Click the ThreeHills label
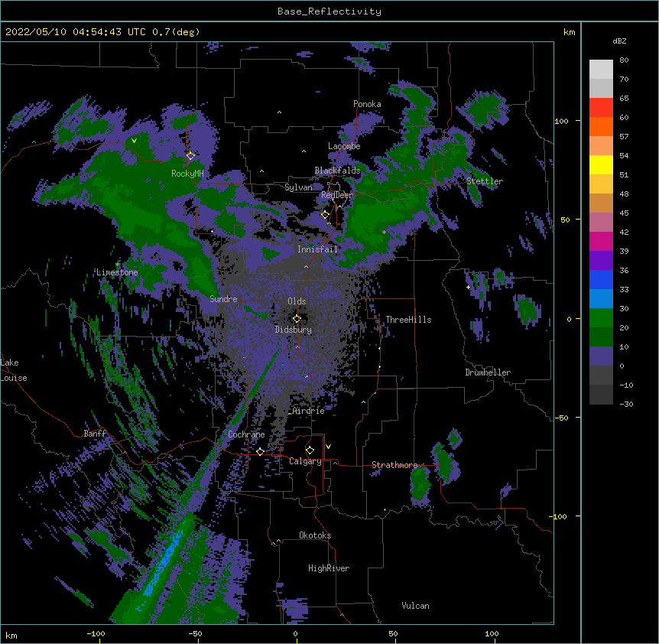The image size is (659, 644). [408, 320]
